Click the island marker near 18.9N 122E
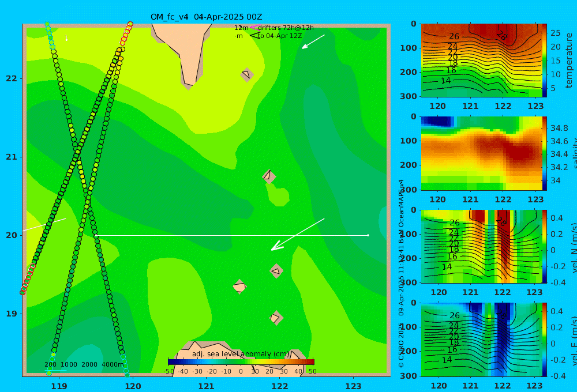The height and width of the screenshot is (392, 577). point(276,318)
